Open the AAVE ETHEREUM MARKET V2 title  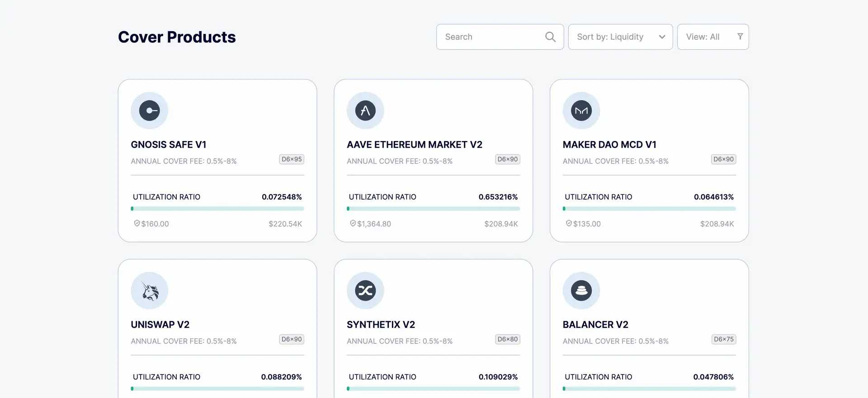(414, 145)
